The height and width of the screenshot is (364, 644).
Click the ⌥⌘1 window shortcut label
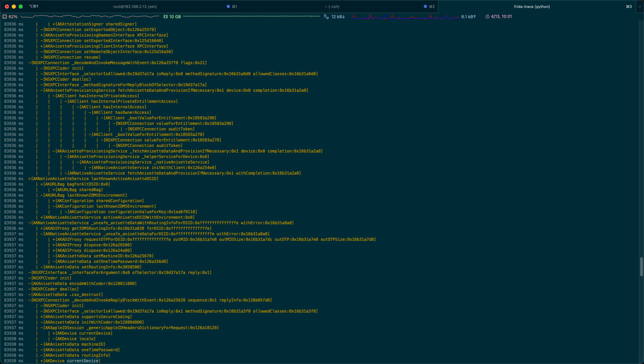pyautogui.click(x=34, y=7)
